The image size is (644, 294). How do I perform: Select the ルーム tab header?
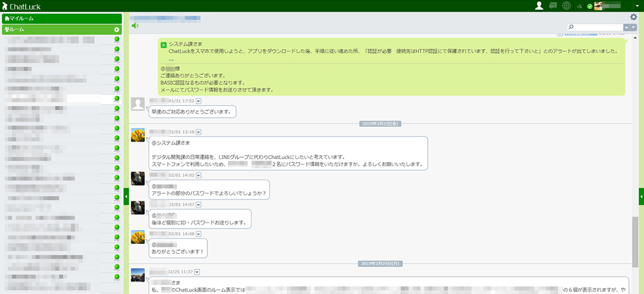tap(62, 30)
